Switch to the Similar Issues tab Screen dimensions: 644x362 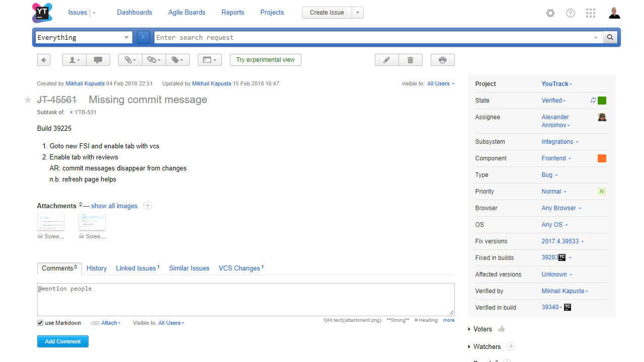189,268
